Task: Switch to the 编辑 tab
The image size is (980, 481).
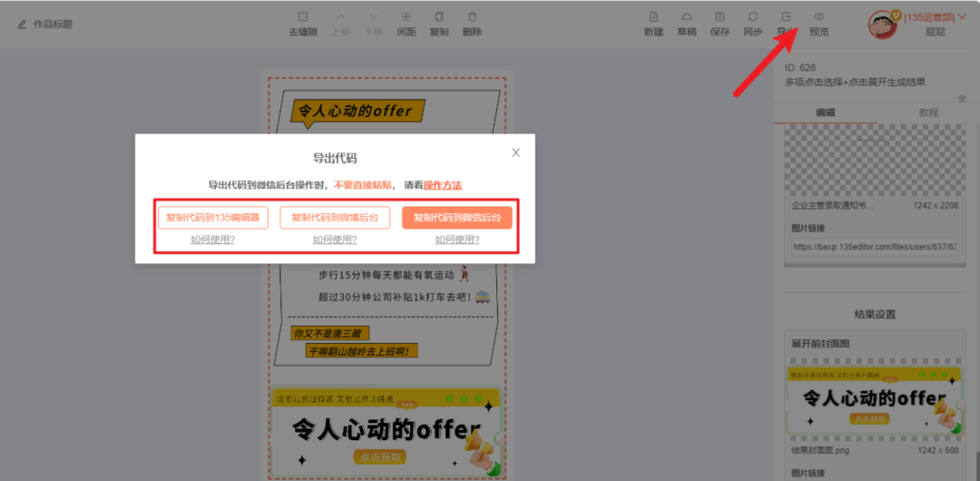Action: coord(825,113)
